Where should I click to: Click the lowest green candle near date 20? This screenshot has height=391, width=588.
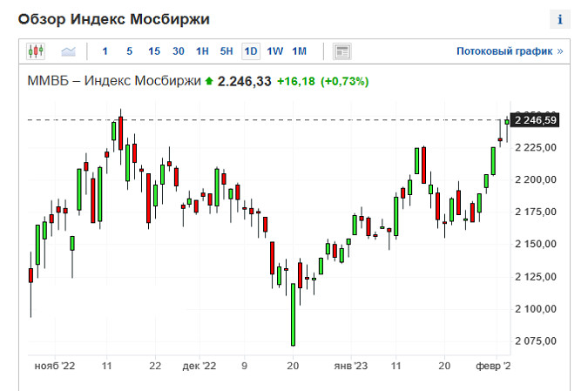click(x=293, y=313)
